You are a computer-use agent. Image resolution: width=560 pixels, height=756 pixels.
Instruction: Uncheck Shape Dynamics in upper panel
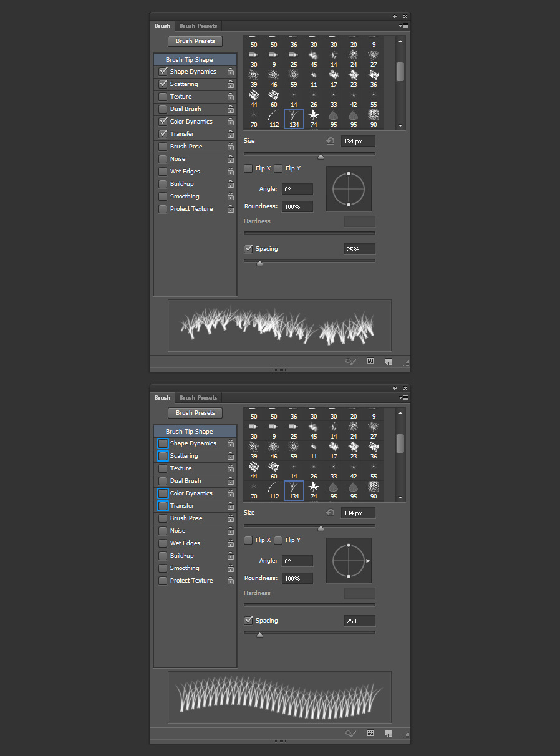pyautogui.click(x=163, y=72)
